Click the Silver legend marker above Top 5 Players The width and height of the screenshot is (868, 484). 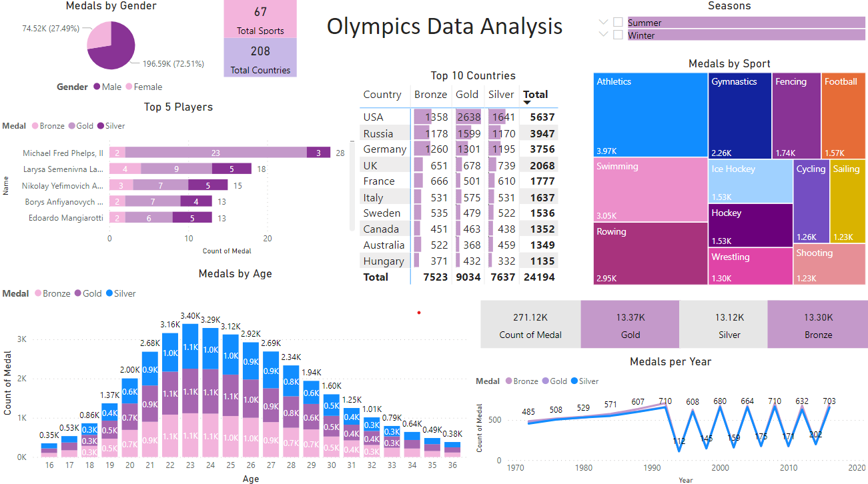pos(100,125)
